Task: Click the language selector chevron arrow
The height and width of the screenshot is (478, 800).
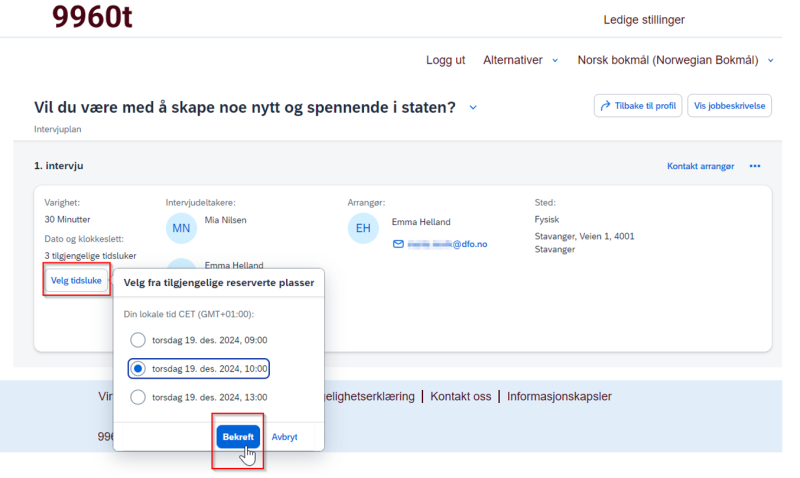Action: click(770, 61)
